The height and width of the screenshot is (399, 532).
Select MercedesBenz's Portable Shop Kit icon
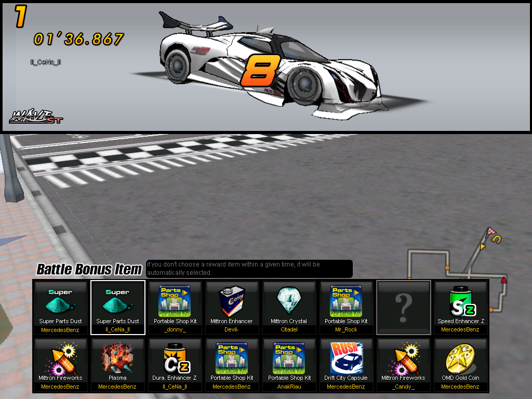[x=232, y=358]
